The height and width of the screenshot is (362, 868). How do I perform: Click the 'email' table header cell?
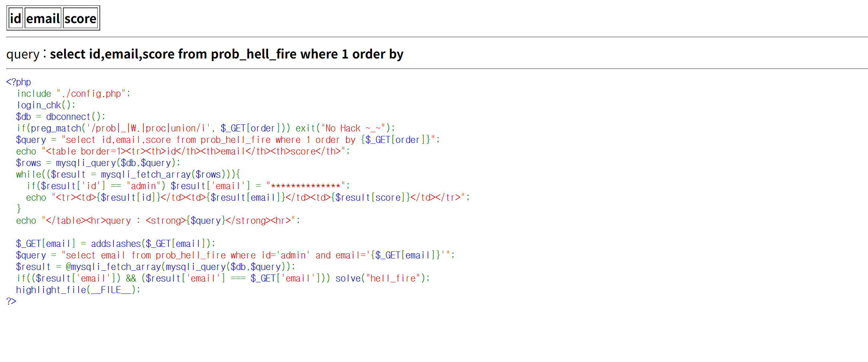coord(43,18)
